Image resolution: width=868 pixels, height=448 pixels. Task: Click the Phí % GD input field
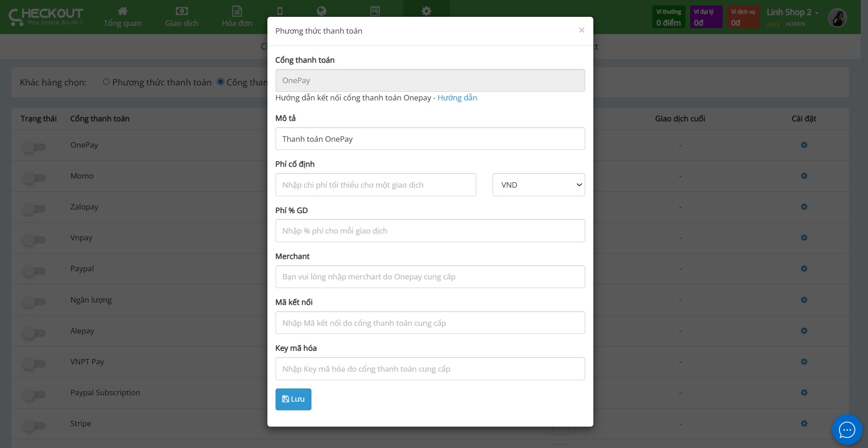(x=430, y=231)
